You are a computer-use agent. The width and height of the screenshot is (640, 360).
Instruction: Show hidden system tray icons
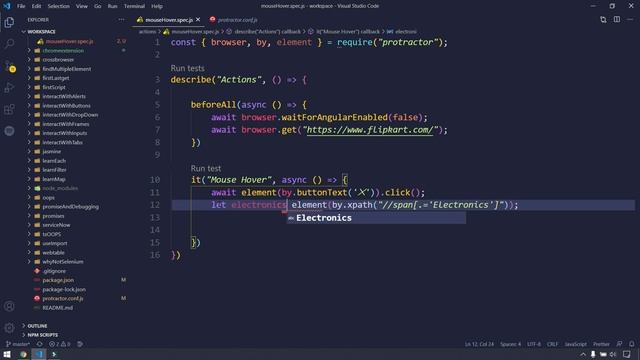click(x=583, y=354)
